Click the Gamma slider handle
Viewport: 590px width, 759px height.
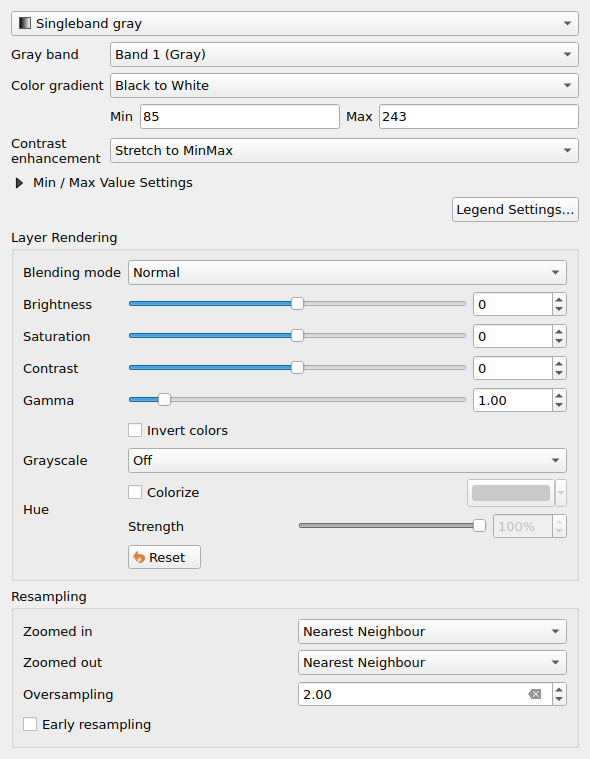165,400
